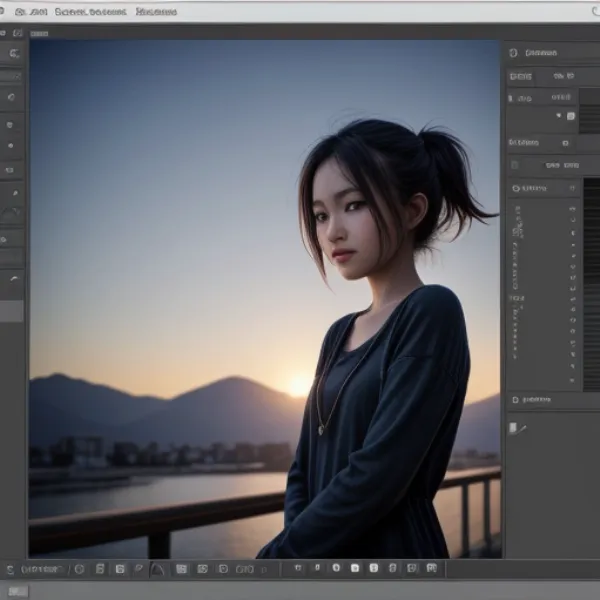Screen dimensions: 600x600
Task: Open the dropdown arrow beside the top-right checkbox
Action: click(559, 116)
